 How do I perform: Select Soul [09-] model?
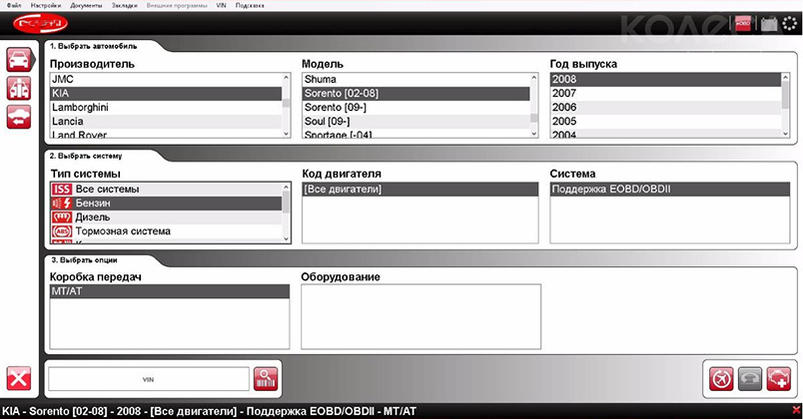[416, 121]
